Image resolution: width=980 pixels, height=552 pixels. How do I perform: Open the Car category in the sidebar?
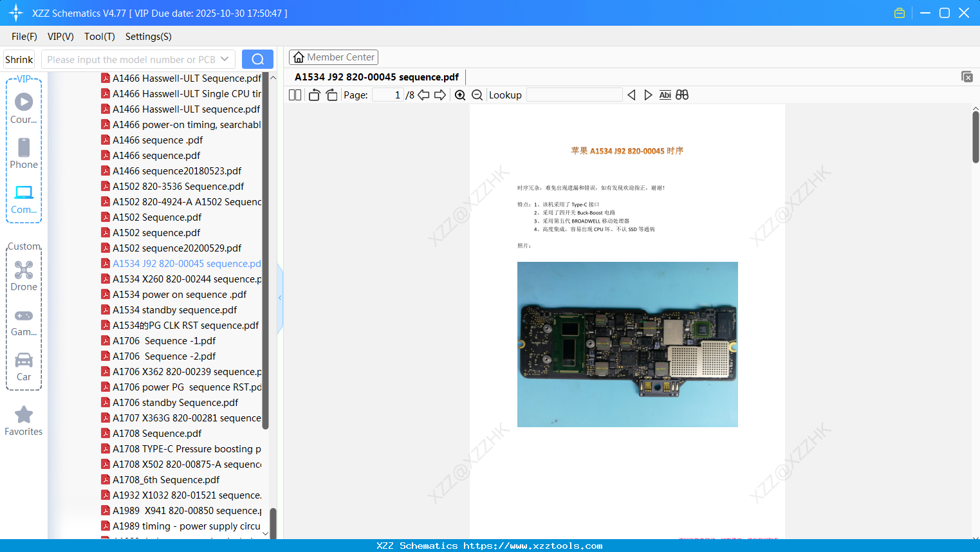tap(24, 367)
